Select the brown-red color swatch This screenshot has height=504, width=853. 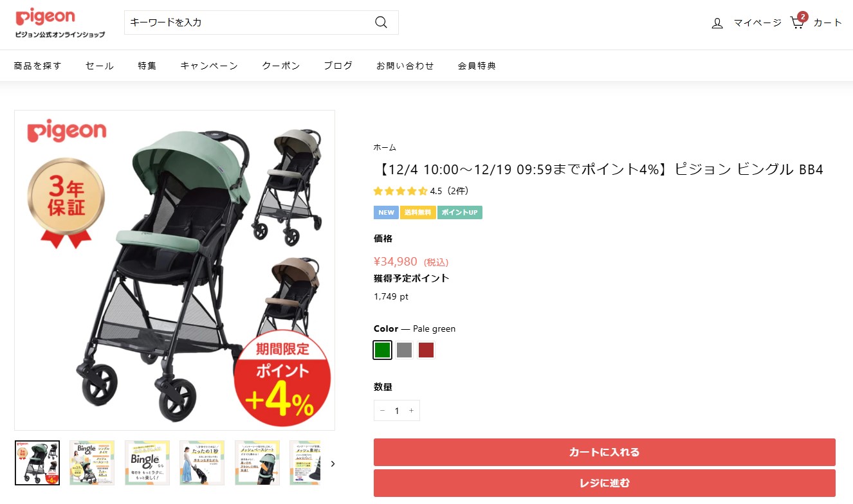426,350
